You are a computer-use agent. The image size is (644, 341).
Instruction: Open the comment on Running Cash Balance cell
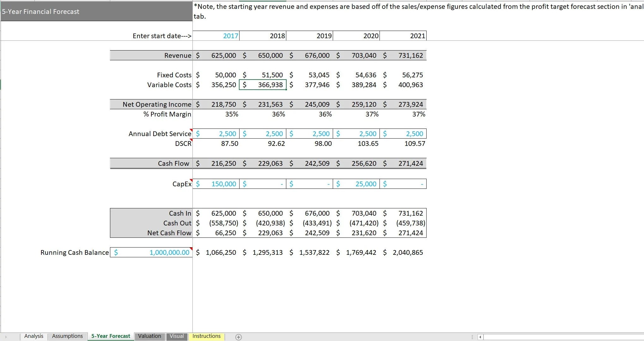191,248
